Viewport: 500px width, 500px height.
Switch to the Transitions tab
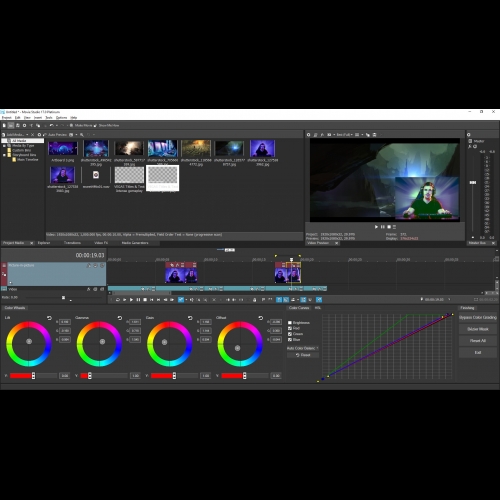(x=72, y=243)
